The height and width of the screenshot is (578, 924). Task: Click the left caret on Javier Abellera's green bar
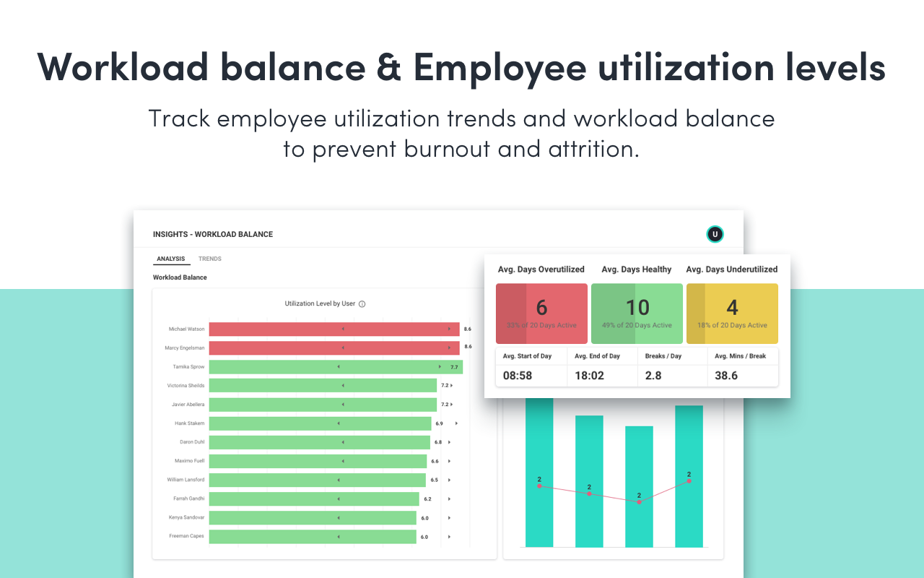342,404
